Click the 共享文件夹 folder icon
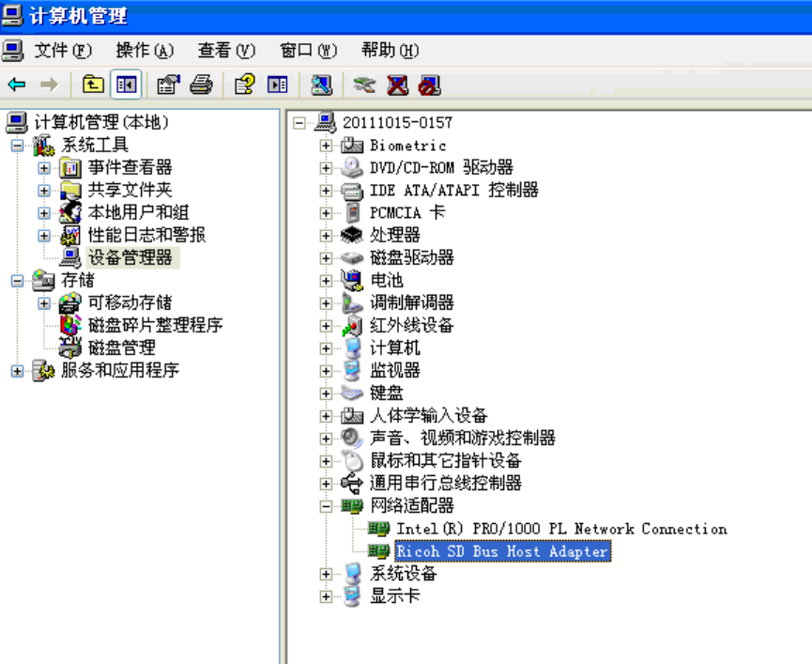This screenshot has height=664, width=812. coord(70,191)
